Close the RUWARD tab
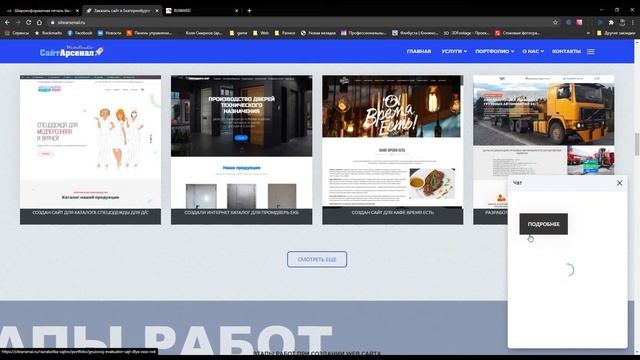 coord(236,11)
